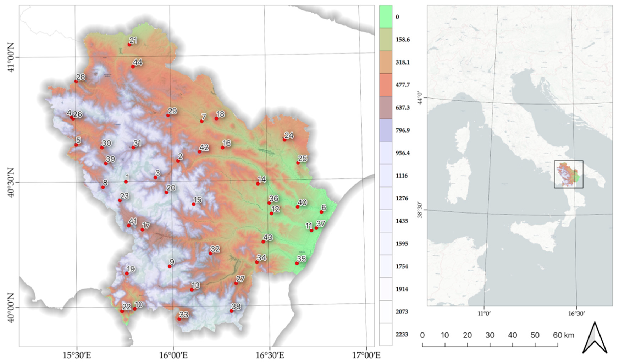Select the point labeled 16
Viewport: 619px width, 364px height.
pos(223,147)
